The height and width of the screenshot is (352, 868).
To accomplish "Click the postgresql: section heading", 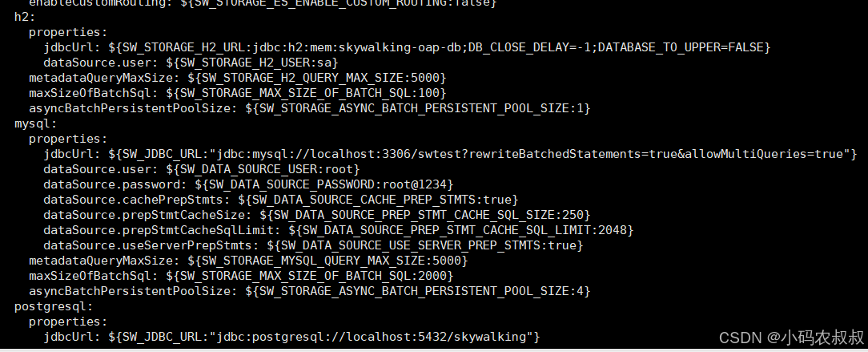I will tap(54, 306).
